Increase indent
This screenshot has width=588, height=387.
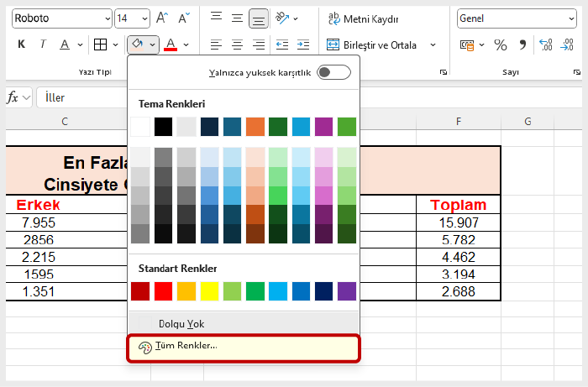coord(303,45)
